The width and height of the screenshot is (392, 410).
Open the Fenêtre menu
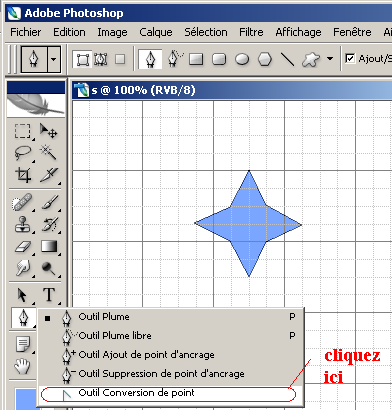tap(352, 32)
